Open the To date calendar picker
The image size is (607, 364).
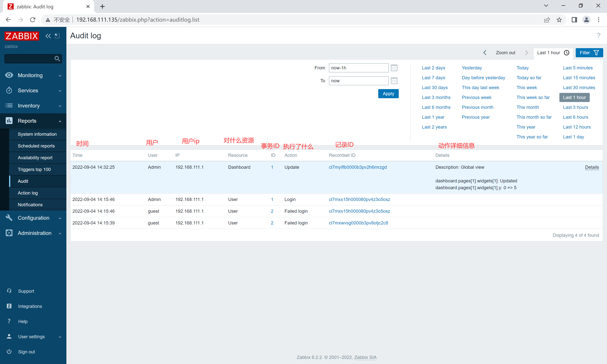click(394, 81)
